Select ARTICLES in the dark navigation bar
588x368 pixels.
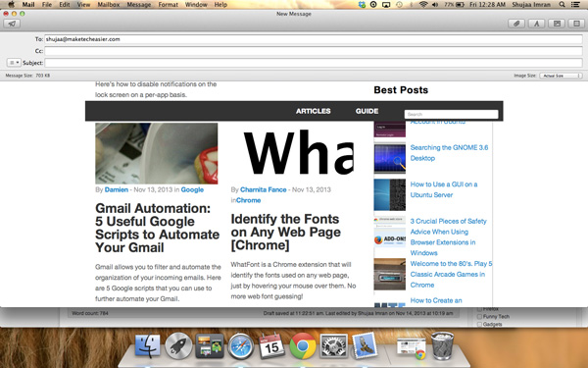pos(314,111)
